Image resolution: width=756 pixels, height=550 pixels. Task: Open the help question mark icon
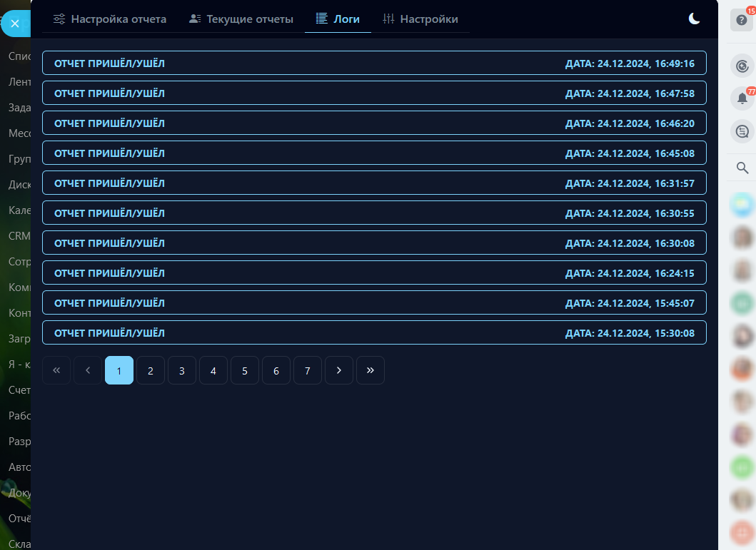(x=742, y=20)
